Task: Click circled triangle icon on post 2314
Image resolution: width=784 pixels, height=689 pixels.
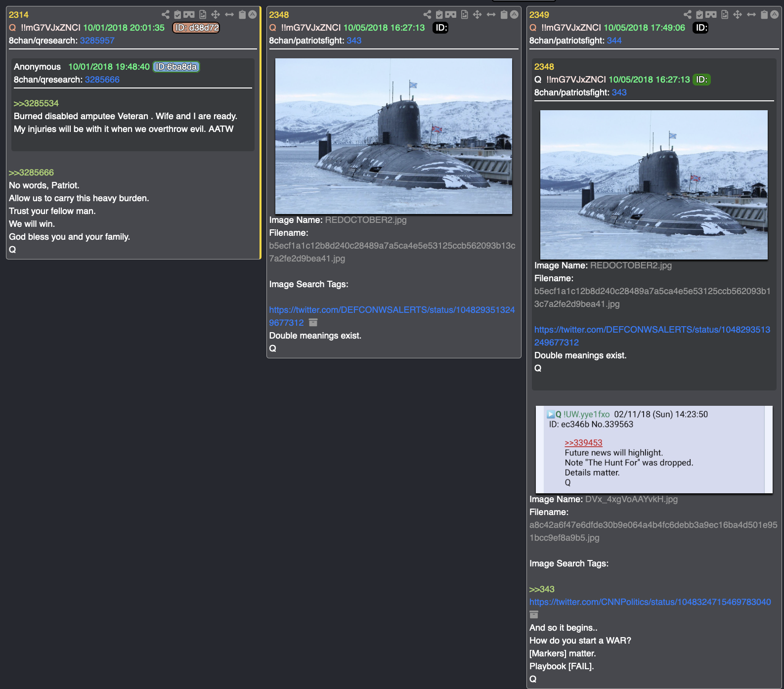Action: (253, 15)
